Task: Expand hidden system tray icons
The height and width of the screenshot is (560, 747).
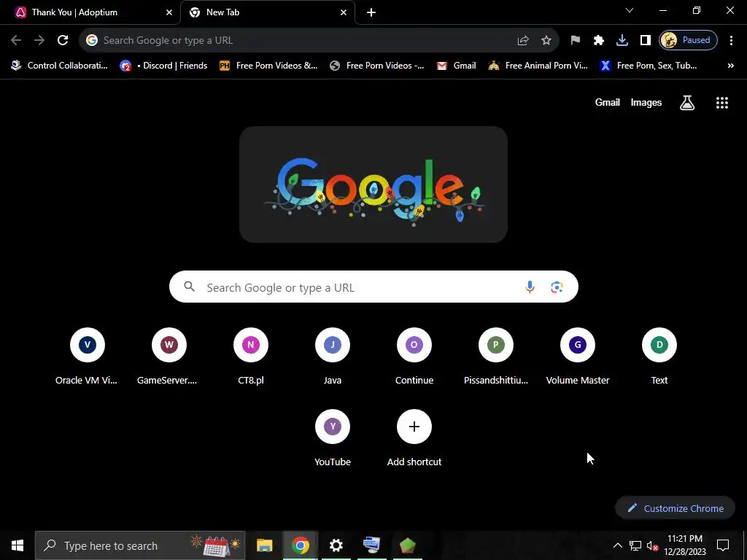Action: click(617, 545)
